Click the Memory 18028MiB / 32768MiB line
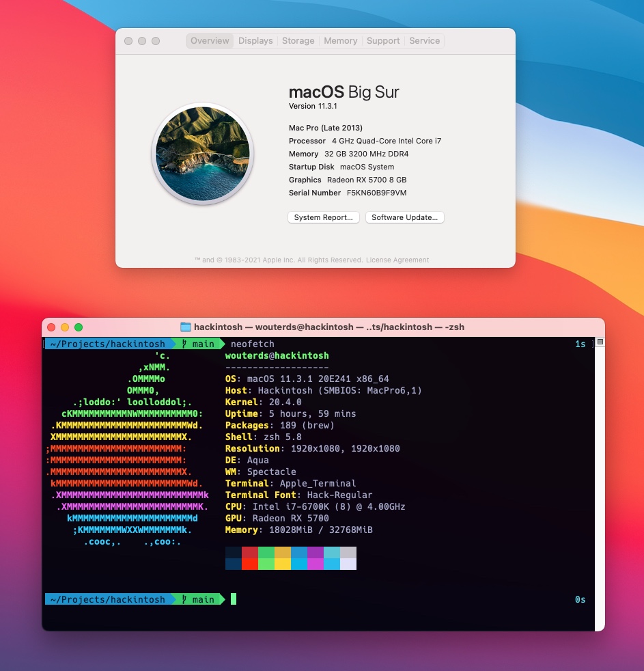Image resolution: width=644 pixels, height=671 pixels. coord(299,530)
